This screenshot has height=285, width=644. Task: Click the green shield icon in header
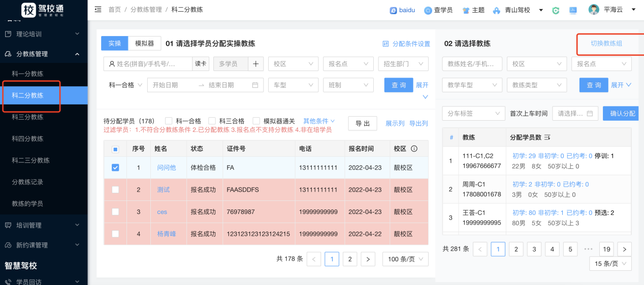click(556, 10)
